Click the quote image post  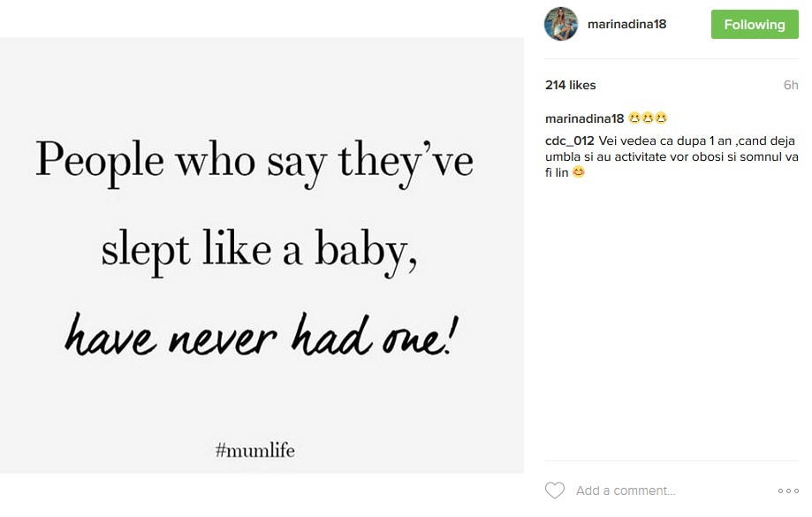tap(262, 256)
